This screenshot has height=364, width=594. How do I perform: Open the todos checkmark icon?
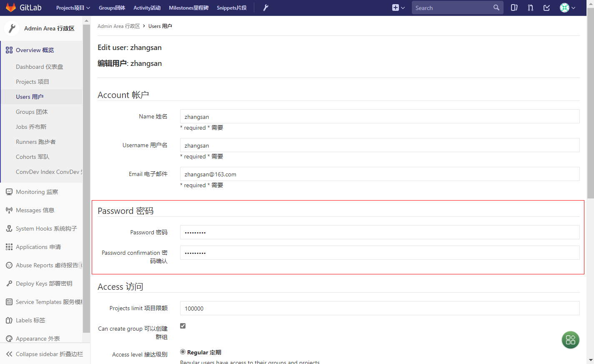(546, 8)
